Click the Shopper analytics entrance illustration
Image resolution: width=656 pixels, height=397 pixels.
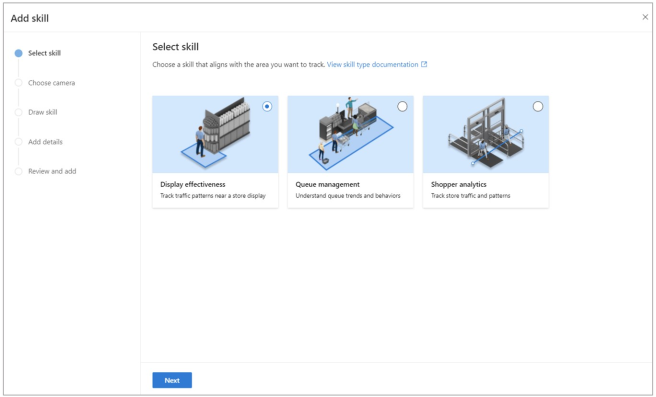coord(486,134)
